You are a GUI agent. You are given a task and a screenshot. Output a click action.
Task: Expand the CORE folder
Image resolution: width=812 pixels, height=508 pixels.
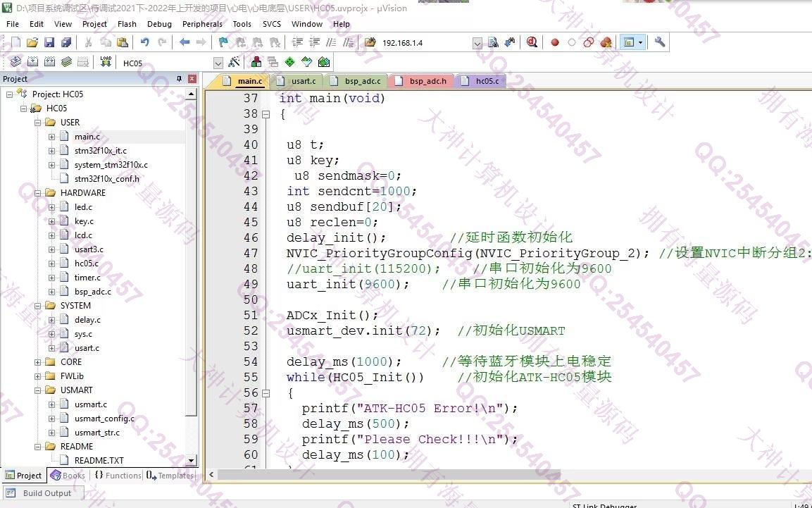tap(37, 362)
